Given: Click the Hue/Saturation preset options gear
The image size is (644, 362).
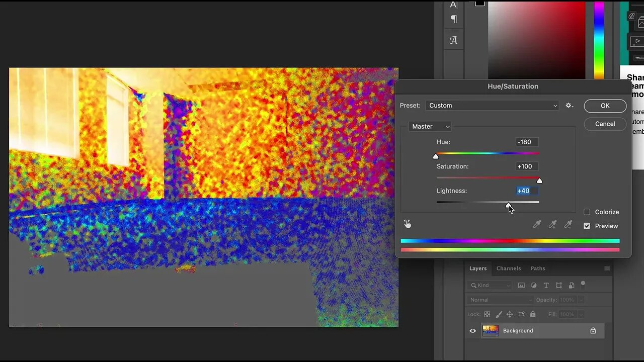Looking at the screenshot, I should [569, 106].
